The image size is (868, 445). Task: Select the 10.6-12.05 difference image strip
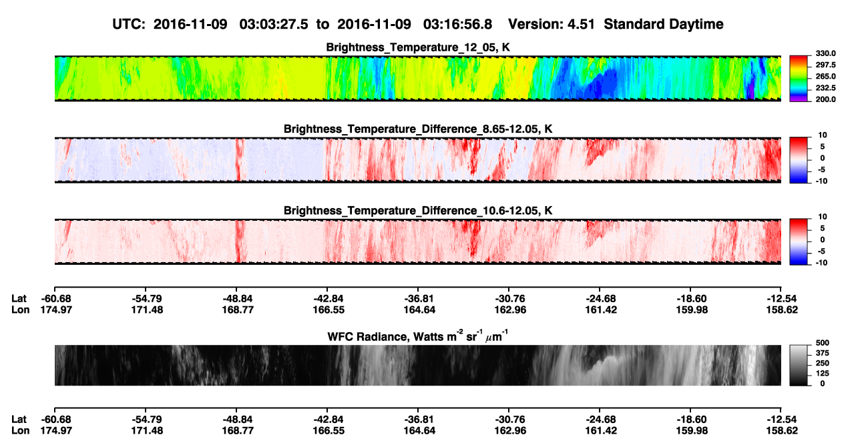pyautogui.click(x=417, y=242)
